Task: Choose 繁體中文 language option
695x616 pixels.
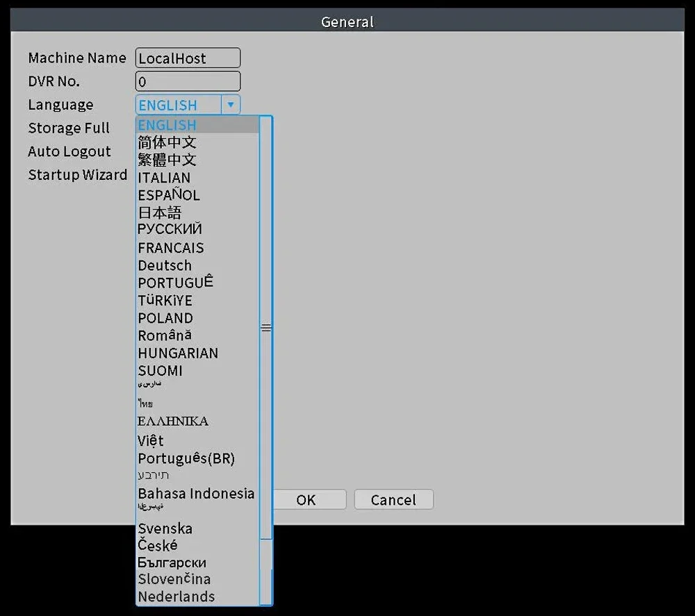Action: (x=167, y=160)
